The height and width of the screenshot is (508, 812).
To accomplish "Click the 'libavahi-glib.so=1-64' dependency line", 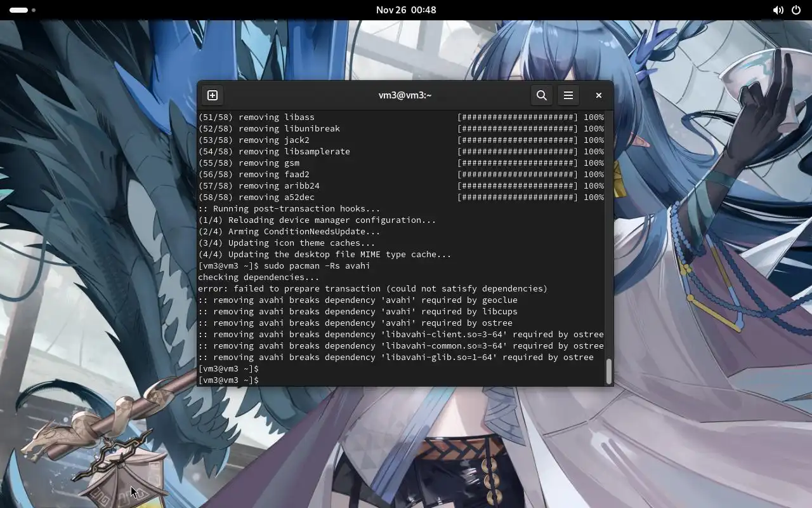I will [x=396, y=357].
